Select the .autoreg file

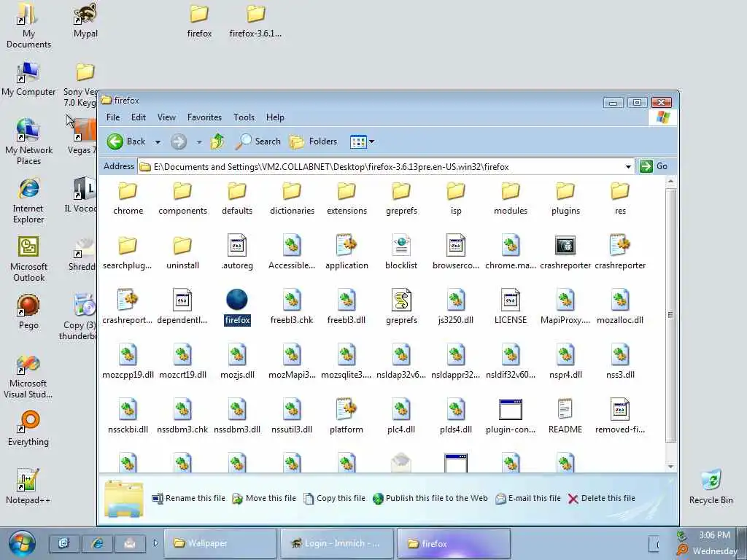[x=237, y=253]
